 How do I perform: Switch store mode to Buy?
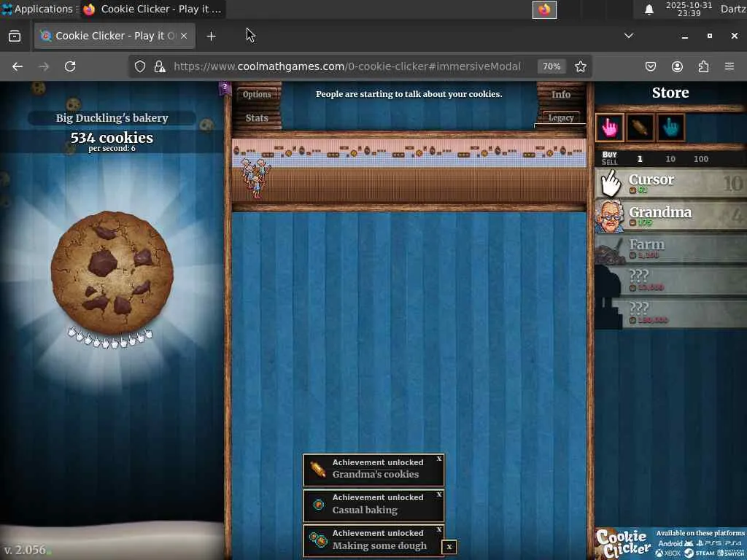[x=609, y=155]
